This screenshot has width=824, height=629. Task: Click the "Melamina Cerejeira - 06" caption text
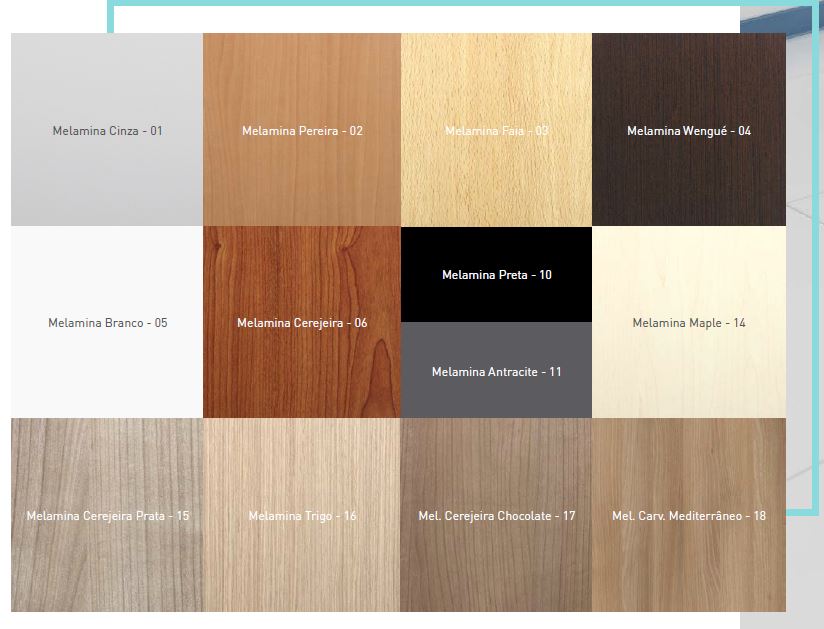click(302, 323)
